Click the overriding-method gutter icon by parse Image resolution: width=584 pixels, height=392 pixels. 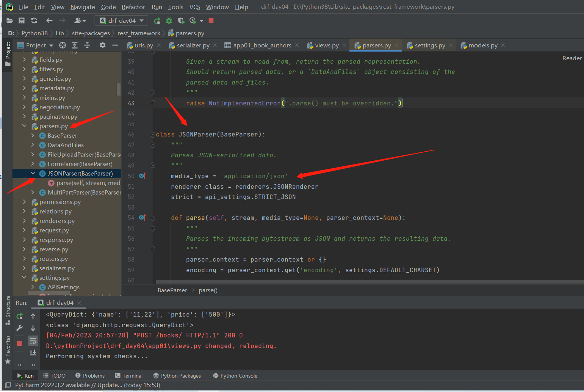click(142, 218)
